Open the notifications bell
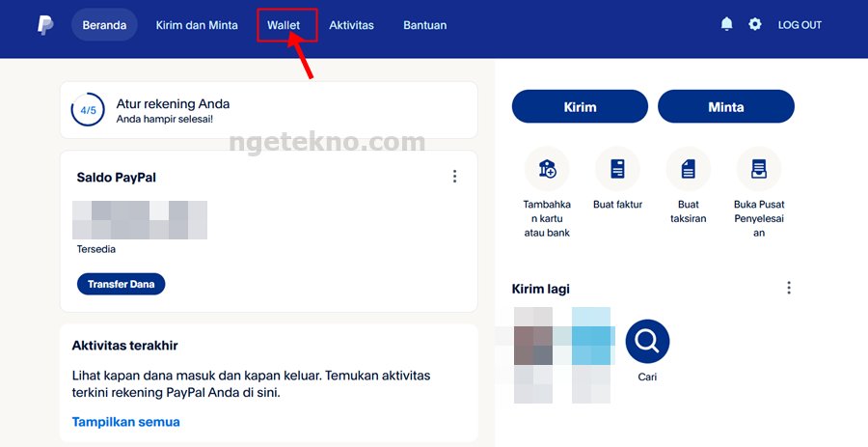The width and height of the screenshot is (868, 447). (726, 24)
